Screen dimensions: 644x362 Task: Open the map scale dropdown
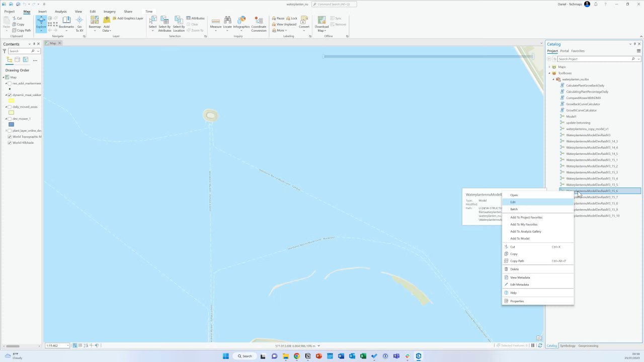click(x=68, y=345)
